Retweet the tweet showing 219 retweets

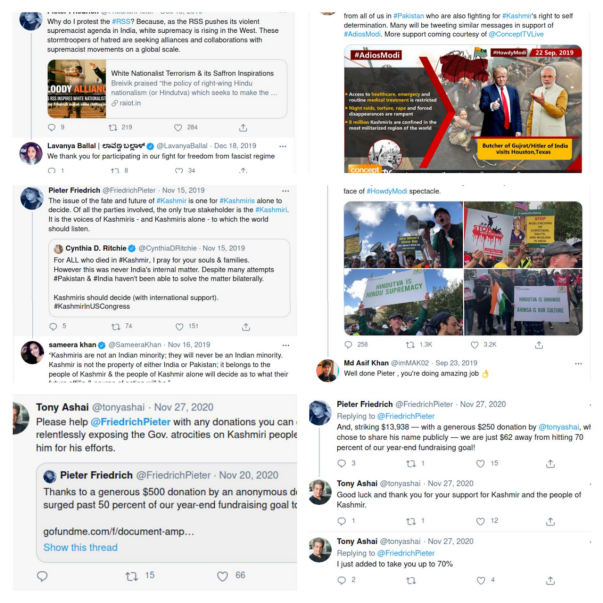113,128
